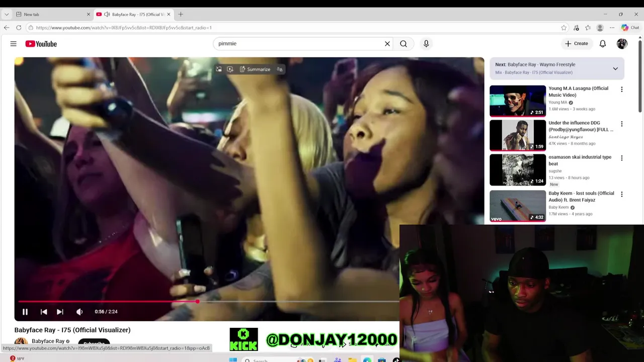Open the YouTube guide hamburger menu
Viewport: 644px width, 362px height.
(14, 44)
